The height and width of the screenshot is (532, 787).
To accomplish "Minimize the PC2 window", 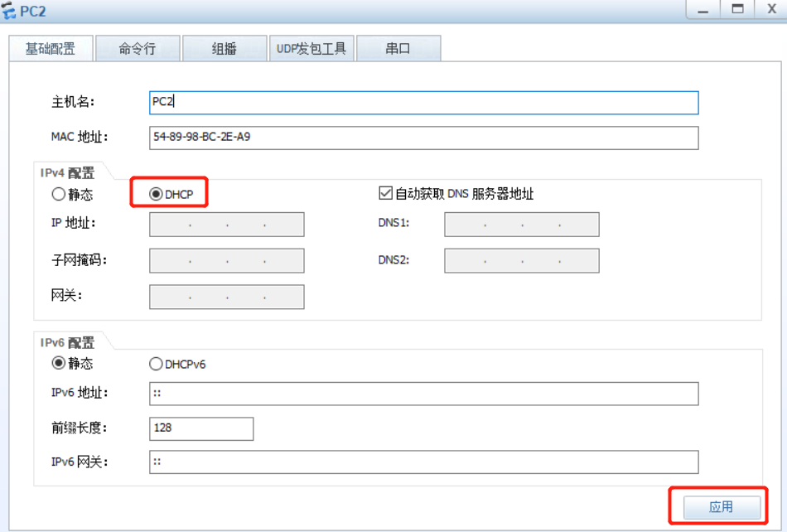I will coord(703,10).
